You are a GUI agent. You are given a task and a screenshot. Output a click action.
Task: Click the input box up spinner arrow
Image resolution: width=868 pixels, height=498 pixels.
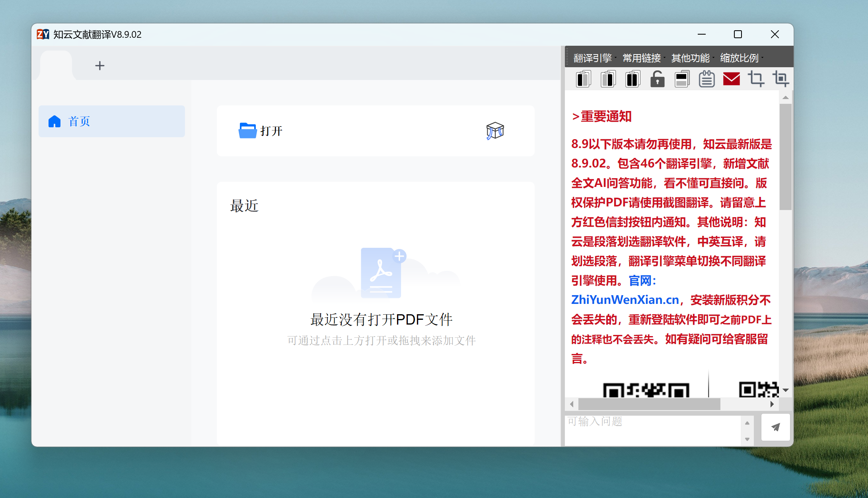[747, 423]
